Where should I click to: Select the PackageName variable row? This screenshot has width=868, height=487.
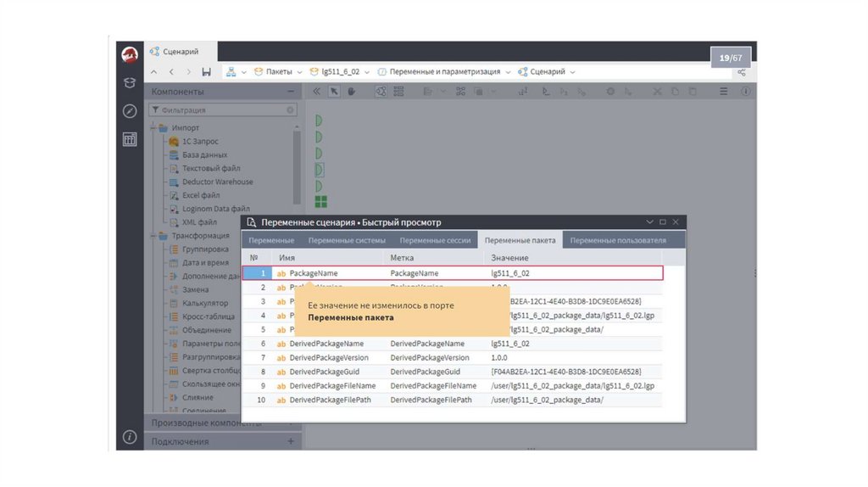pos(452,273)
